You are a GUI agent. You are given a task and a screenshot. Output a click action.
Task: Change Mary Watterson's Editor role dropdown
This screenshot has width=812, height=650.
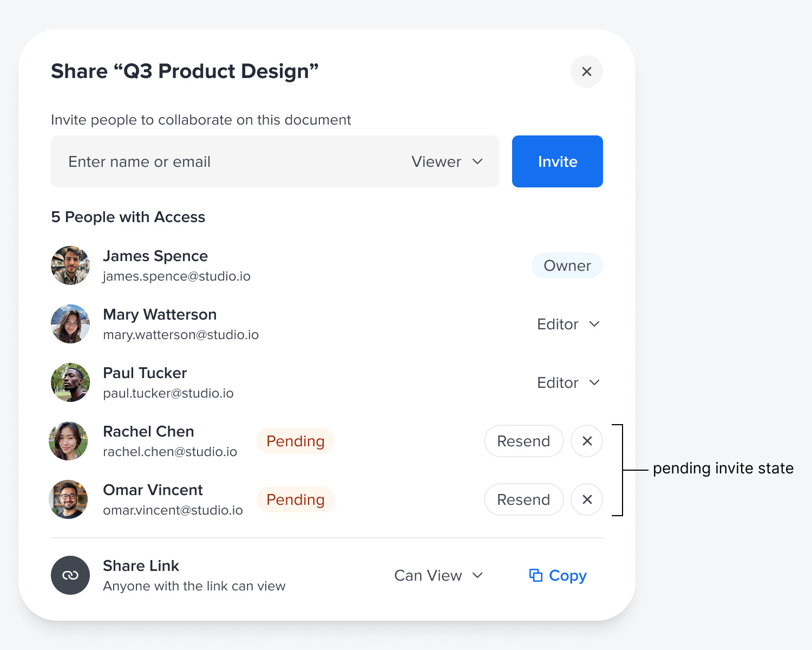(568, 324)
